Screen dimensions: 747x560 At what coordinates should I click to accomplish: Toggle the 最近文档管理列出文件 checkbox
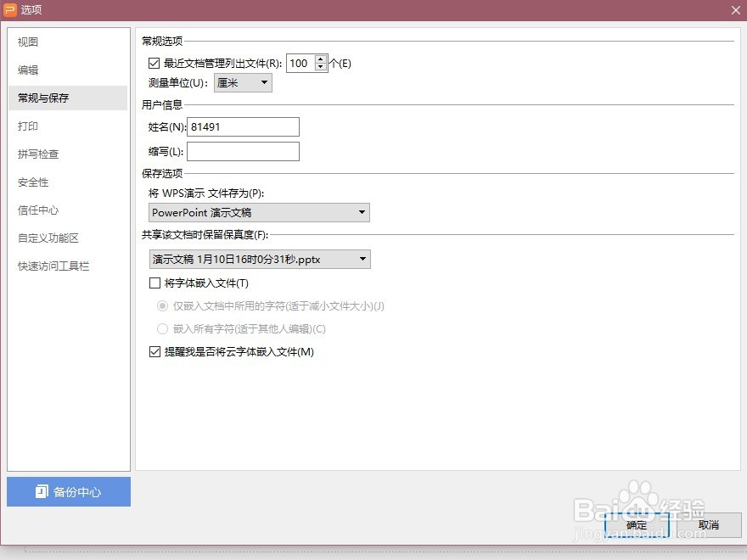154,63
